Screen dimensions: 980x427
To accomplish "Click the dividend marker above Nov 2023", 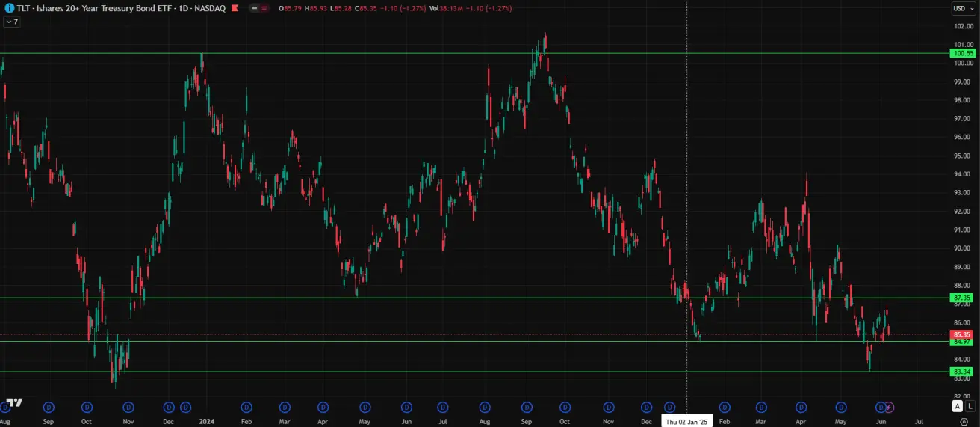I will 128,407.
